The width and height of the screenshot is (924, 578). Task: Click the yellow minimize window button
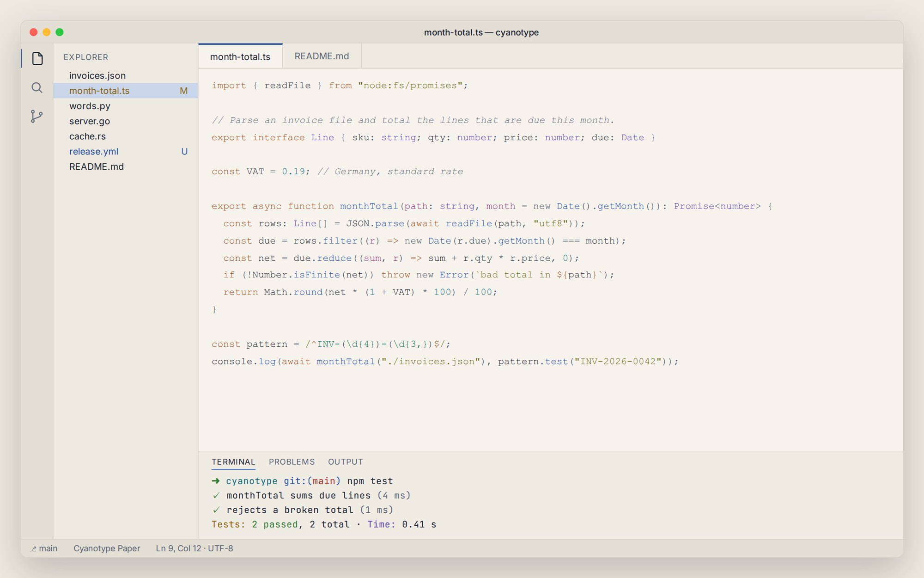(47, 32)
